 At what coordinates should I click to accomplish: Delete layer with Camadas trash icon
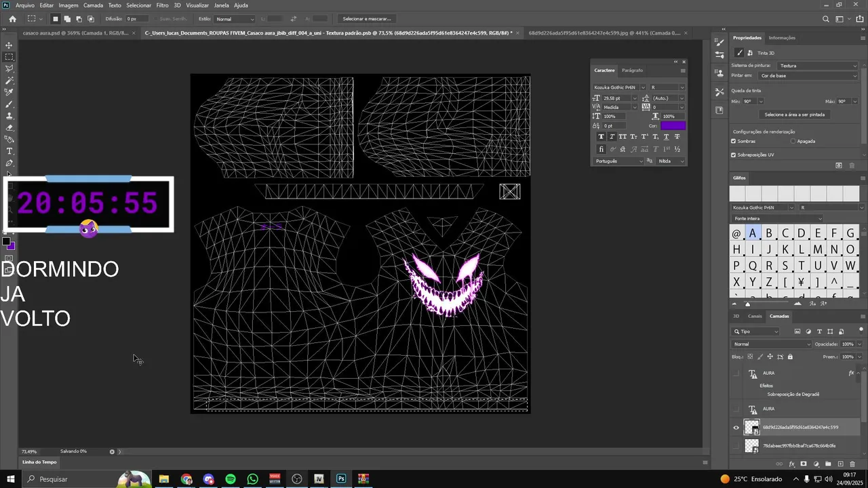pos(852,464)
